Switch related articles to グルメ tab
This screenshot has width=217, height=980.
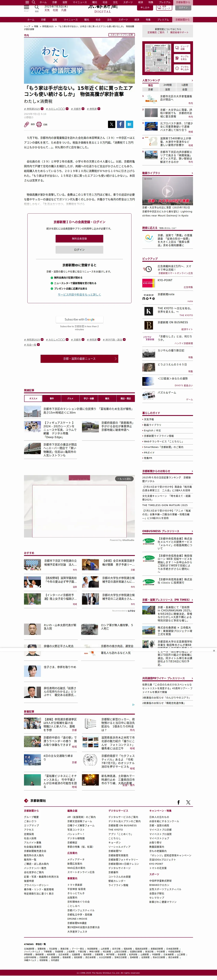click(x=70, y=398)
